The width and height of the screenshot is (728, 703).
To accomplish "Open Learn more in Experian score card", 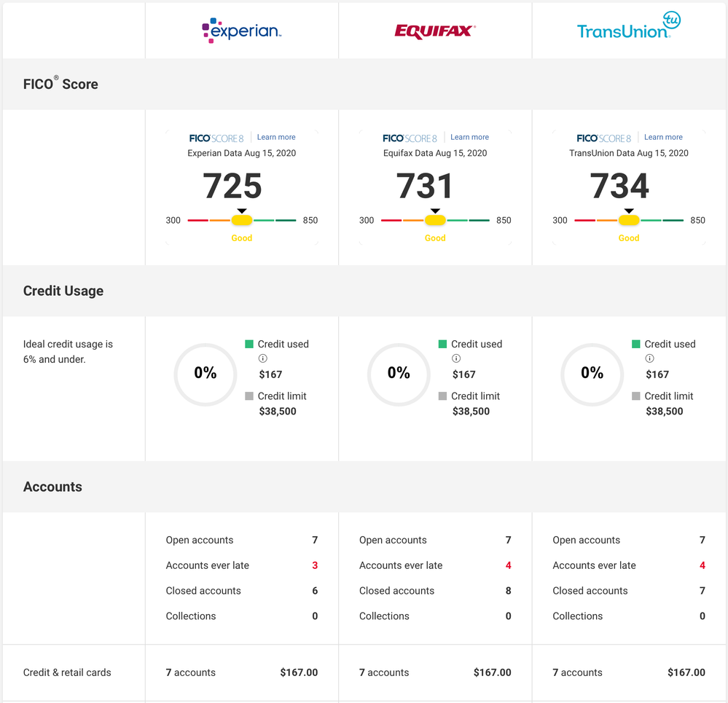I will click(276, 138).
